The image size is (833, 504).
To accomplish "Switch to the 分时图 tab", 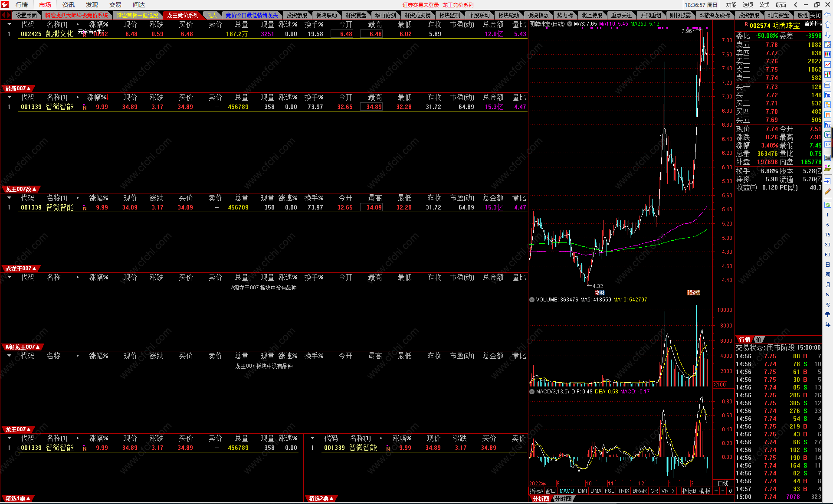I will pyautogui.click(x=563, y=499).
